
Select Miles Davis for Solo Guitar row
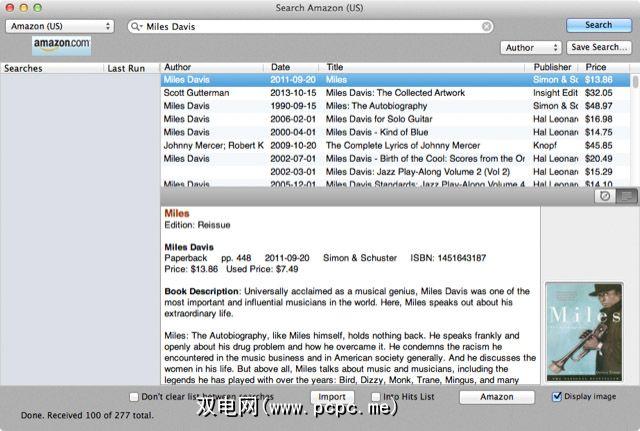pos(395,119)
